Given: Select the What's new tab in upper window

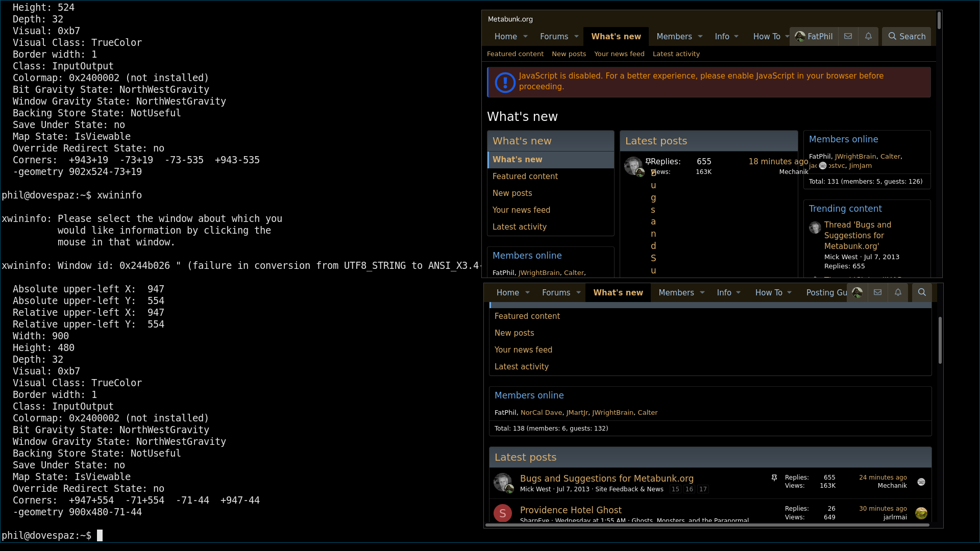Looking at the screenshot, I should pyautogui.click(x=616, y=36).
